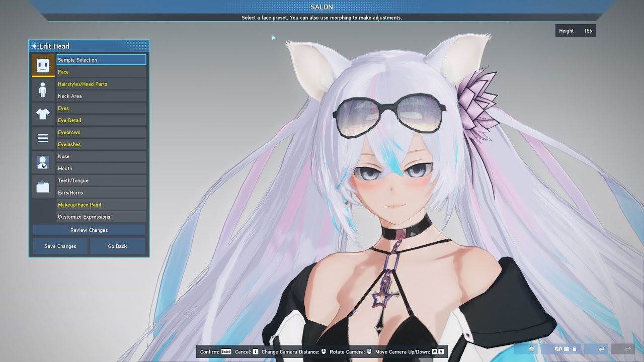Select Sample Selection menu entry
This screenshot has height=362, width=644.
[x=101, y=60]
